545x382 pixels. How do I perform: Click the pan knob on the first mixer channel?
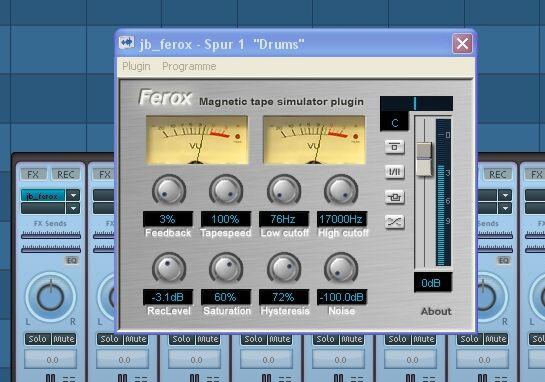(x=50, y=297)
